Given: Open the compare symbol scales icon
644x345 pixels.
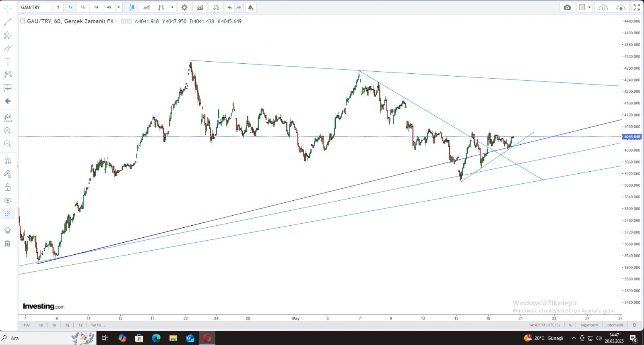Looking at the screenshot, I should [x=216, y=7].
